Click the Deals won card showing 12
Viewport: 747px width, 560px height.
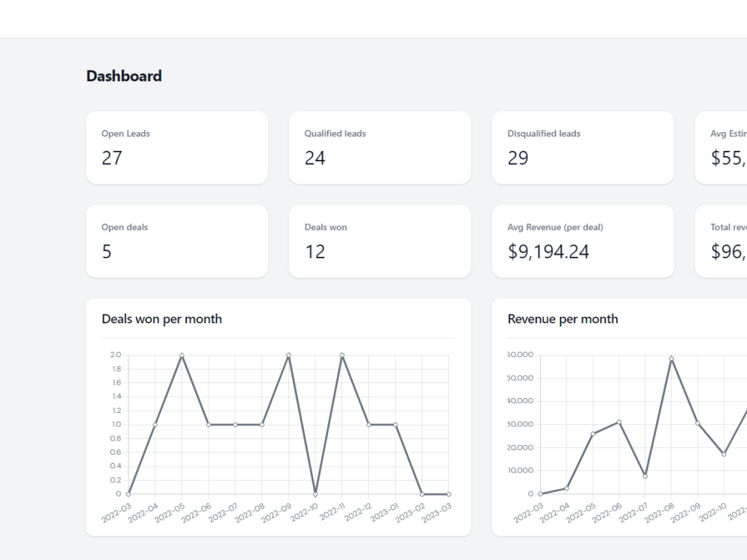[379, 241]
